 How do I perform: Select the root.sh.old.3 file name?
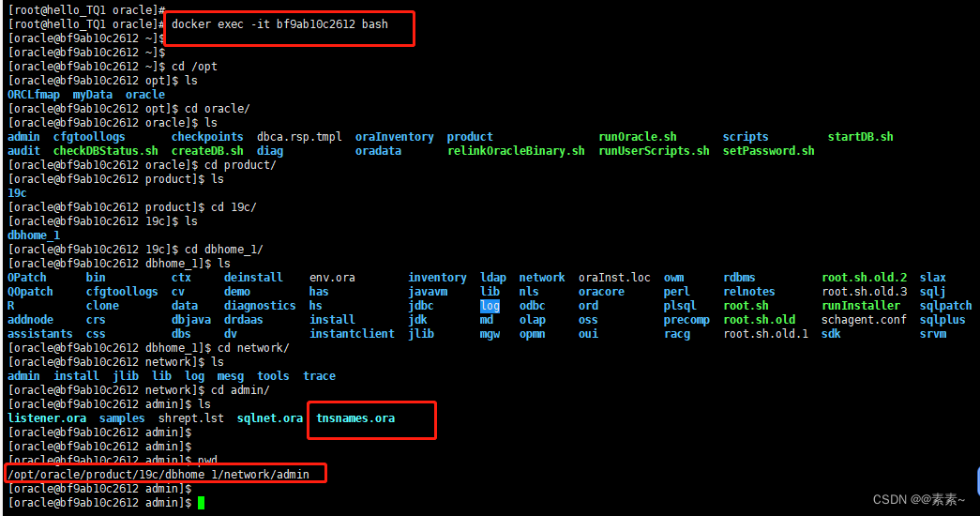(865, 292)
